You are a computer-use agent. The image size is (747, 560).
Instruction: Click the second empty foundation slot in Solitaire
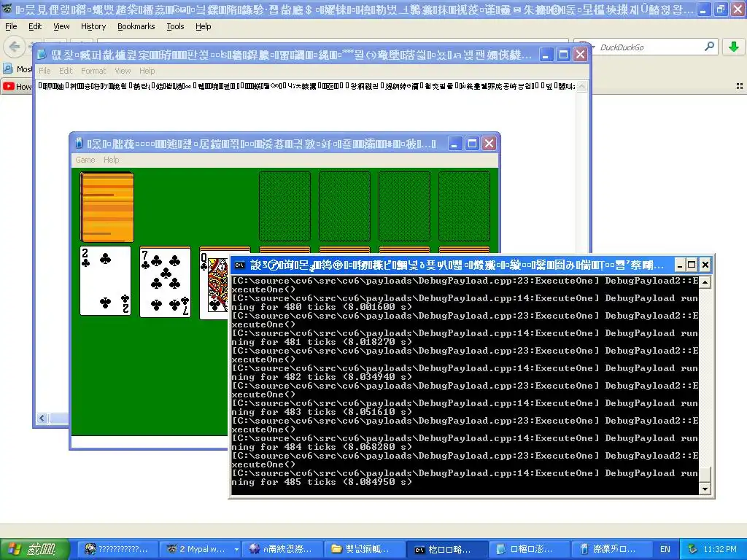click(344, 206)
